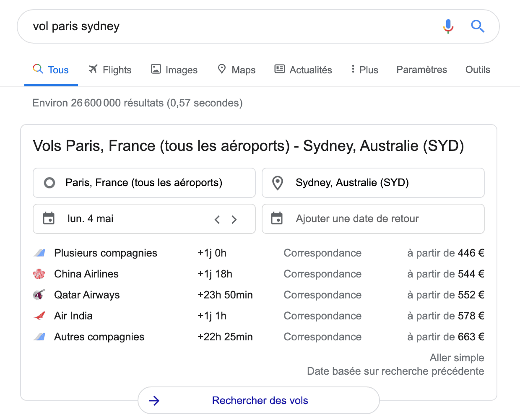Click the three-dot icon beside Plus
520x420 pixels.
click(353, 69)
